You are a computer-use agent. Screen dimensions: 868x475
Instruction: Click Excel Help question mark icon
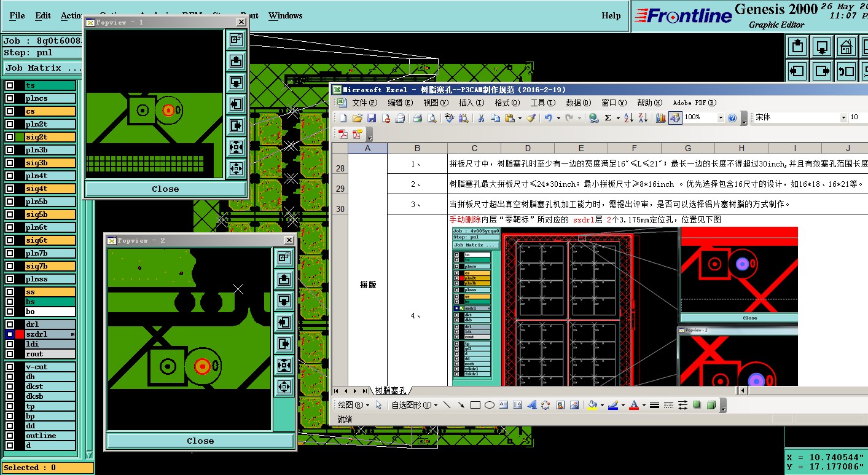pyautogui.click(x=732, y=118)
